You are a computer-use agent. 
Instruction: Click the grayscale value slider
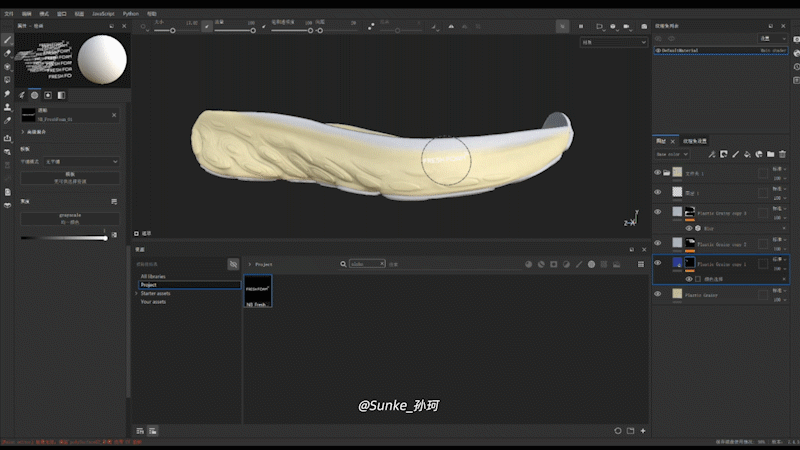63,238
